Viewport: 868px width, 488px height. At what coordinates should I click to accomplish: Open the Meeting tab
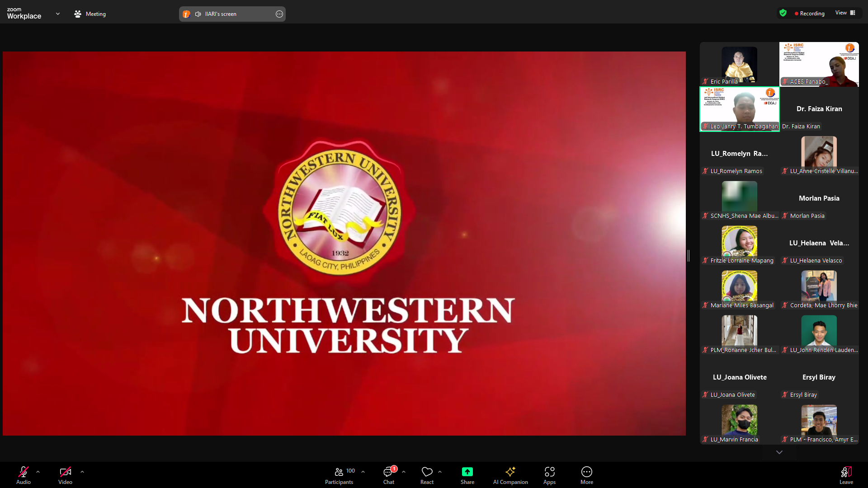(x=90, y=14)
